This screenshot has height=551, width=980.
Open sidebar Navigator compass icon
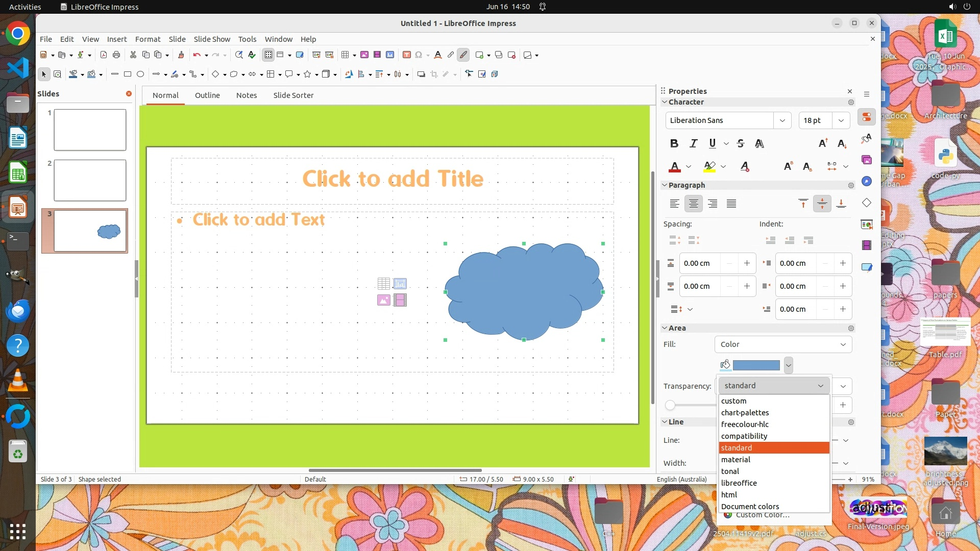(x=867, y=181)
